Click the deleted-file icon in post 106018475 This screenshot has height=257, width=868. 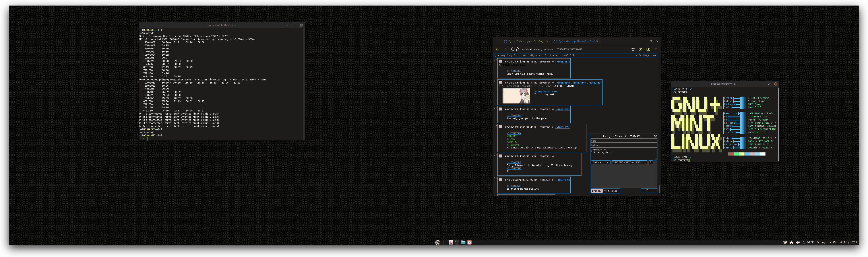[500, 65]
